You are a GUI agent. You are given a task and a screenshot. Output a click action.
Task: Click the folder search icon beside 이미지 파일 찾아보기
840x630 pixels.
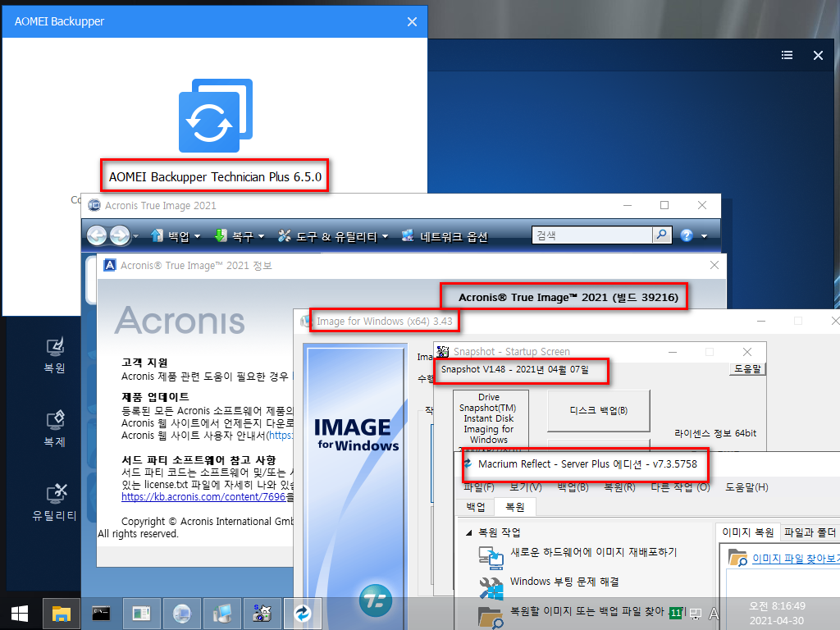click(737, 558)
